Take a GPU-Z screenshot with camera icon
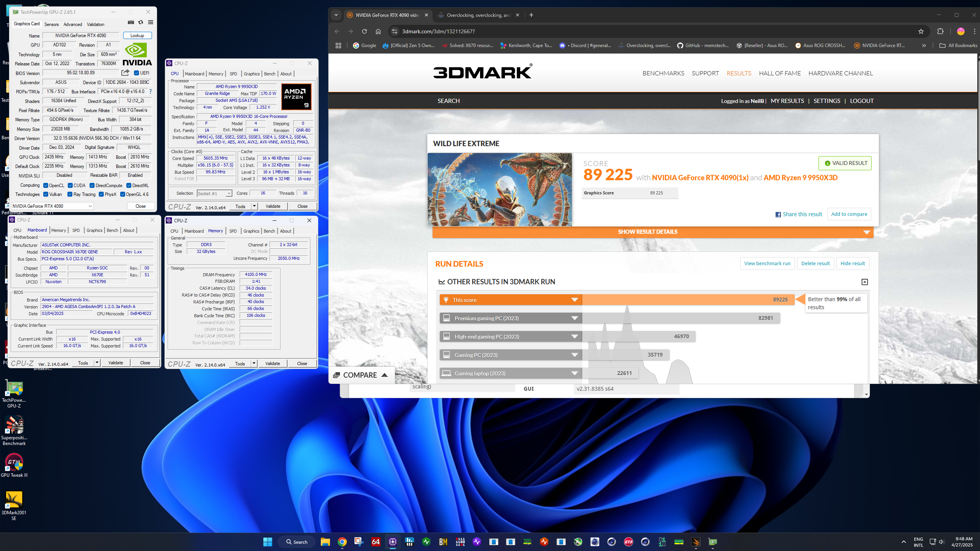The height and width of the screenshot is (551, 980). pyautogui.click(x=131, y=22)
